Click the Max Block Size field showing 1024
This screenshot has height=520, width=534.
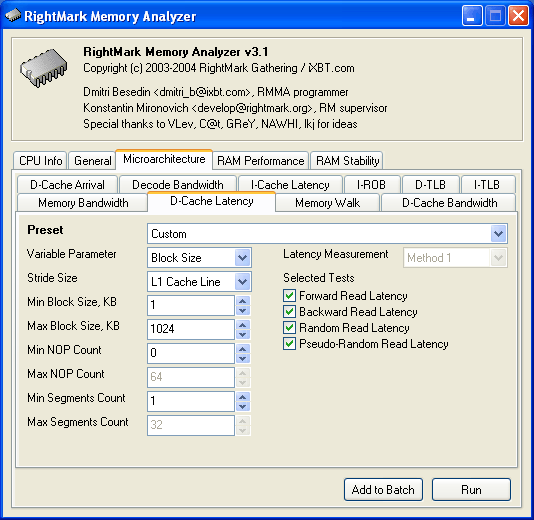(191, 329)
